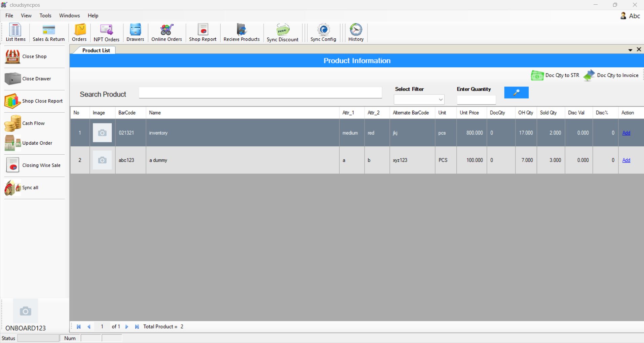Go to the next page arrow

127,327
